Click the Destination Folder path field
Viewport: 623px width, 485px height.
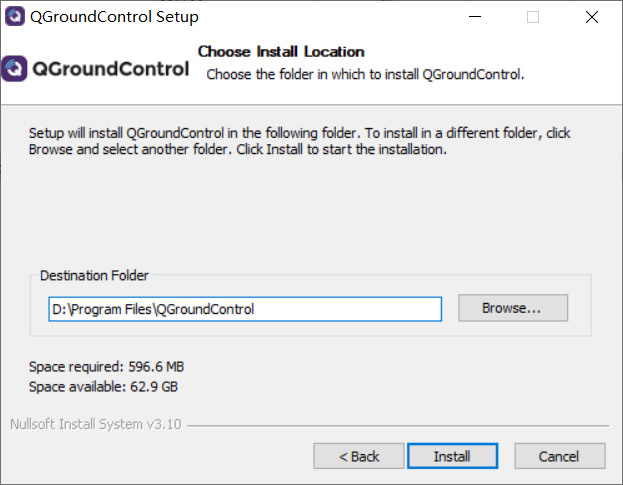click(x=244, y=309)
